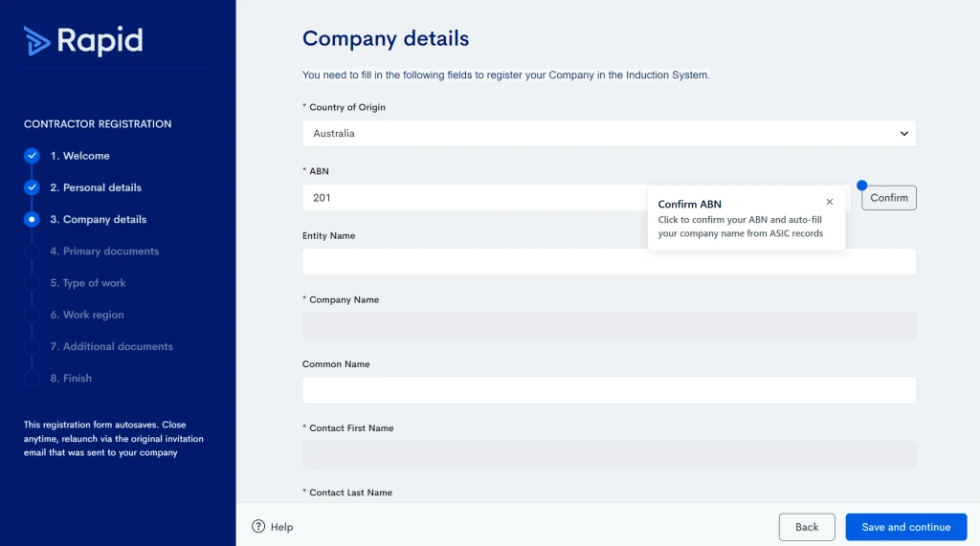Screen dimensions: 980x546
Task: Select step 8. Finish
Action: tap(71, 378)
